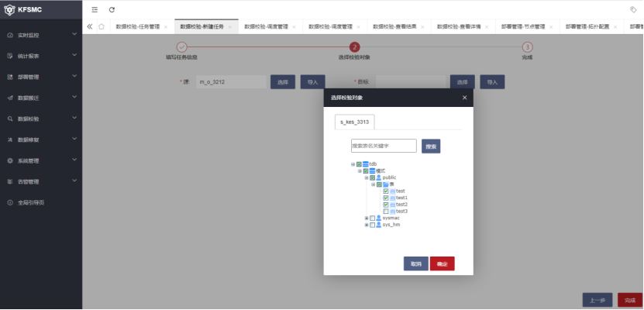Click 选择 button beside the 源 field

pos(283,81)
